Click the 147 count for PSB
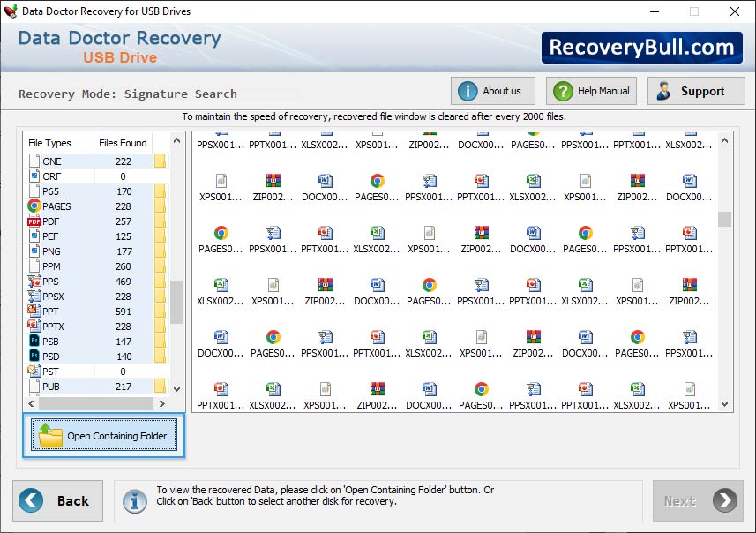 point(123,341)
